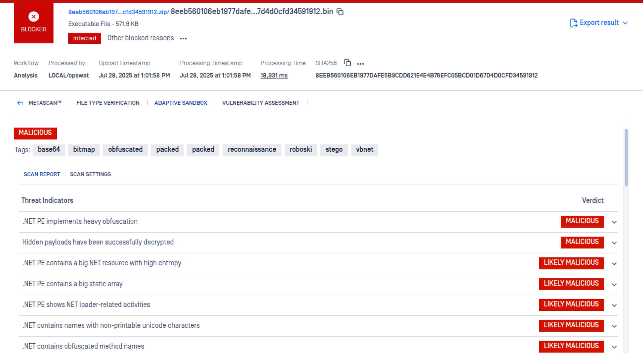Click the back arrow beside METASCAN
Screen dimensions: 643x364
20,103
